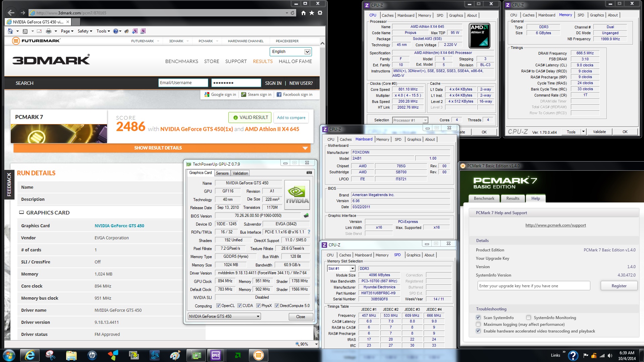Image resolution: width=644 pixels, height=362 pixels.
Task: Click the SIGN IN button
Action: click(x=273, y=83)
